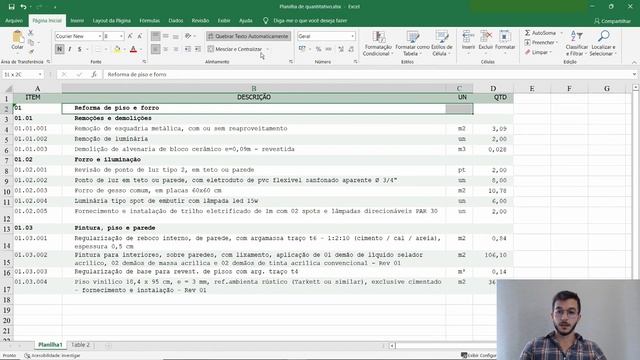
Task: Collapse the ribbon with the chevron
Action: [x=634, y=62]
